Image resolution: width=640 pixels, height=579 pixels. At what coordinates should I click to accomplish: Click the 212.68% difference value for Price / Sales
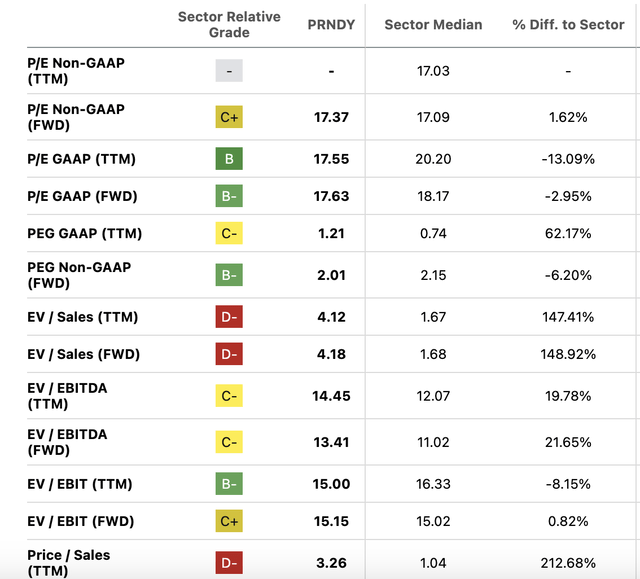566,563
